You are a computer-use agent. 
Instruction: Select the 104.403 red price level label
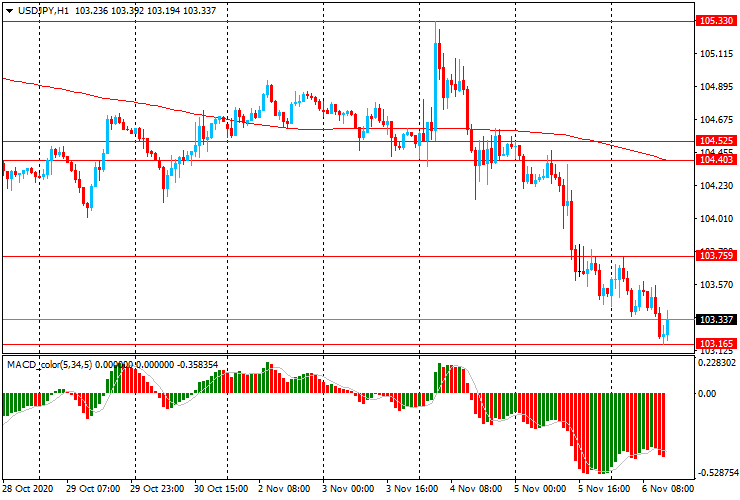point(716,160)
